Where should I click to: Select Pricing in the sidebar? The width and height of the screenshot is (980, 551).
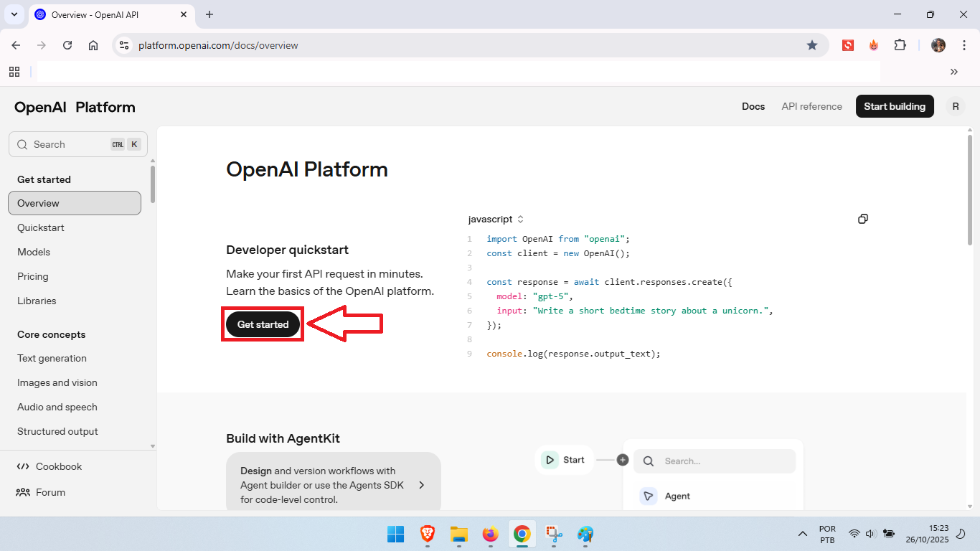point(33,276)
